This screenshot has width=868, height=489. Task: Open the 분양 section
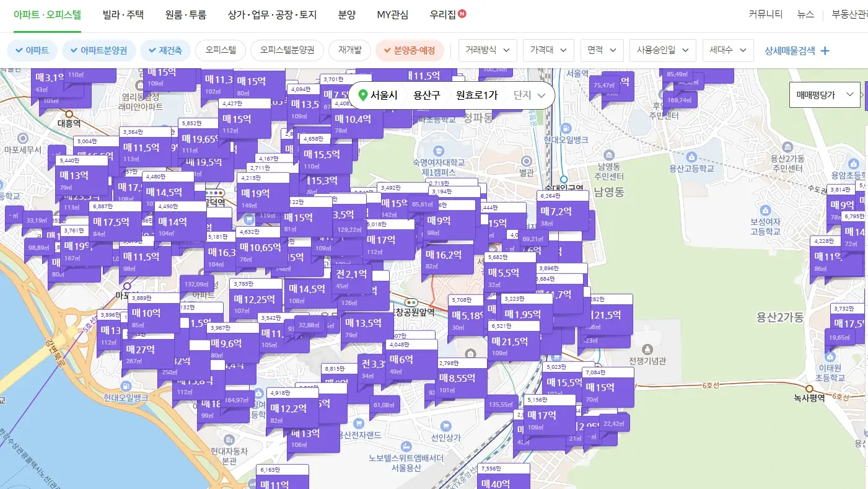346,15
